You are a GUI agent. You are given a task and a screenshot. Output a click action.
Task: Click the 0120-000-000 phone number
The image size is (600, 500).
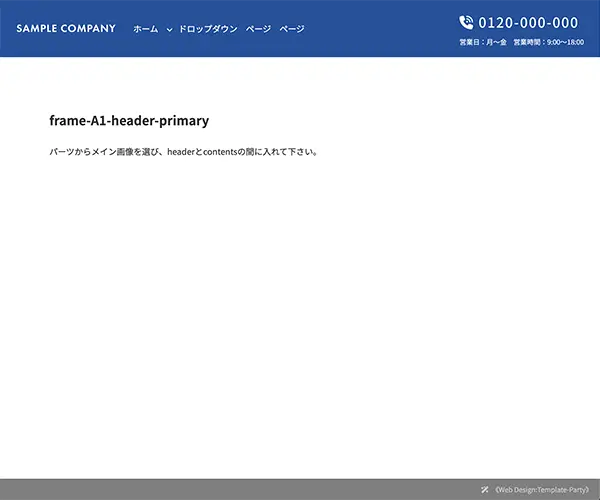pyautogui.click(x=528, y=23)
